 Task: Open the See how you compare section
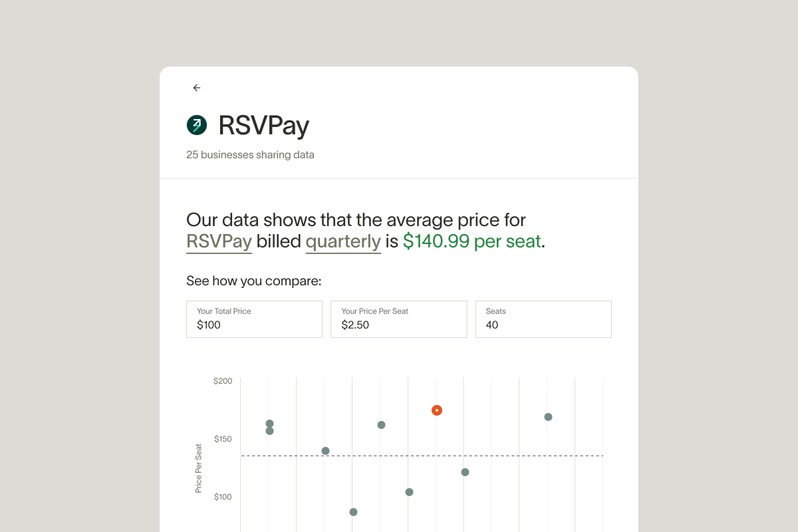[x=253, y=281]
